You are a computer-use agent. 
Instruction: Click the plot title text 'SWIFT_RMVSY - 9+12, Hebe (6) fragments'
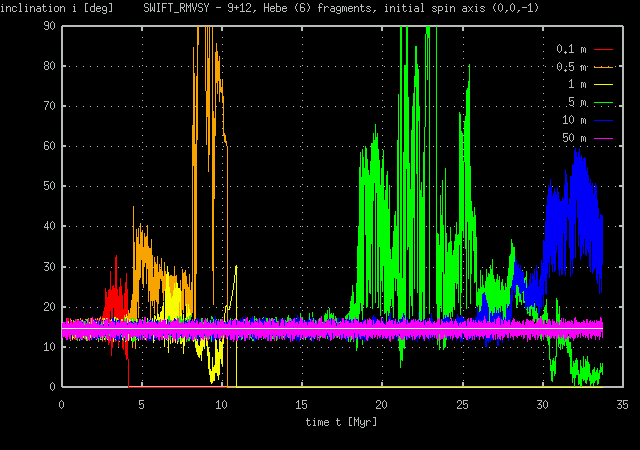260,8
